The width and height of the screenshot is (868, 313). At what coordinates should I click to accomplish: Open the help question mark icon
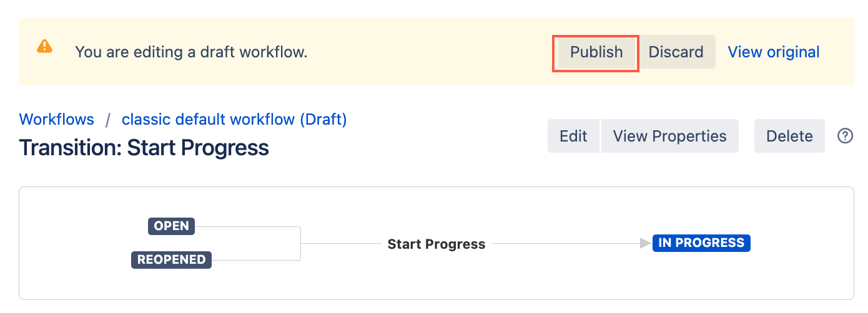click(845, 136)
